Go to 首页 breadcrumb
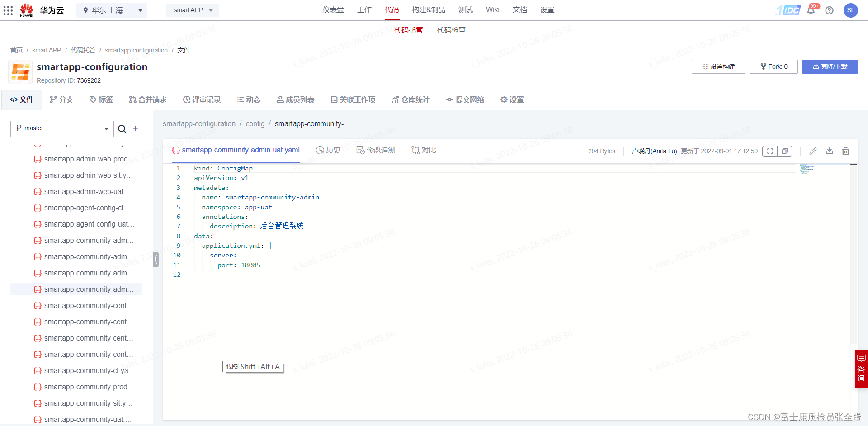Image resolution: width=868 pixels, height=426 pixels. [x=16, y=50]
